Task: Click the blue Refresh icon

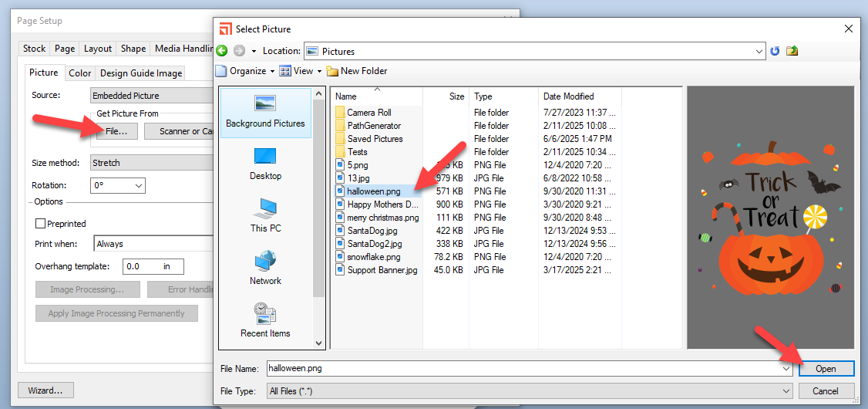Action: tap(775, 51)
